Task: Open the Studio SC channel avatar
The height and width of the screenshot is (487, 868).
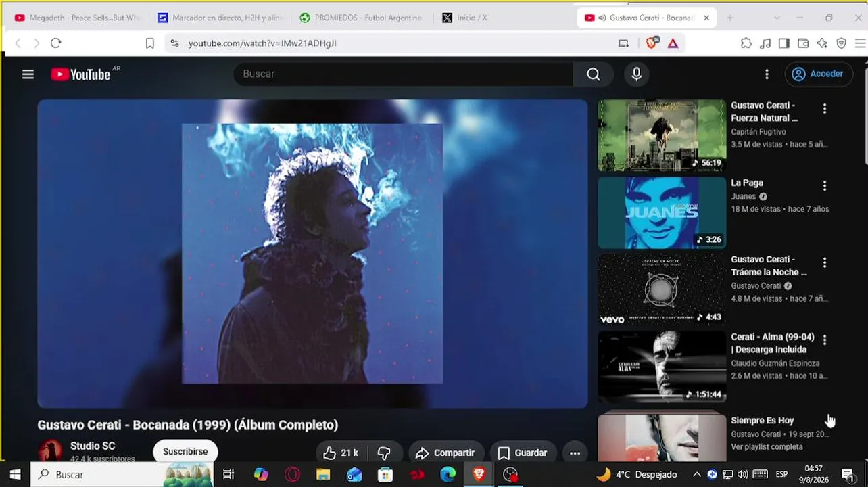Action: 50,450
